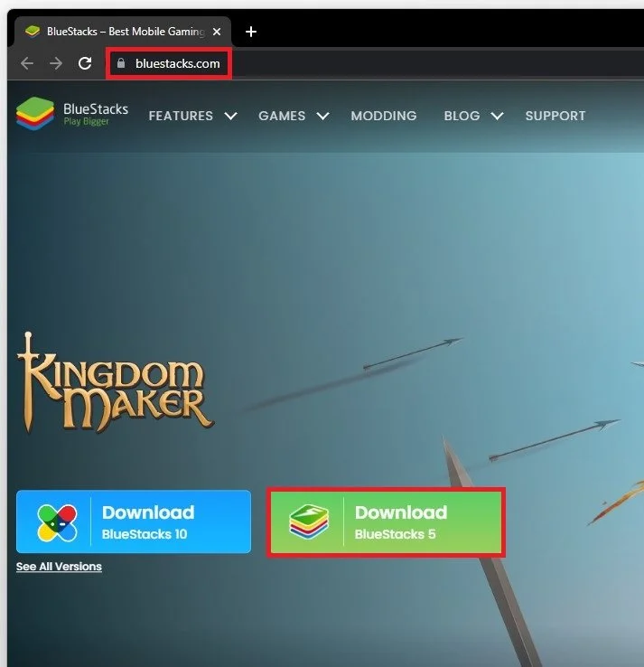Download BlueStacks 5
This screenshot has height=667, width=644.
pos(386,522)
